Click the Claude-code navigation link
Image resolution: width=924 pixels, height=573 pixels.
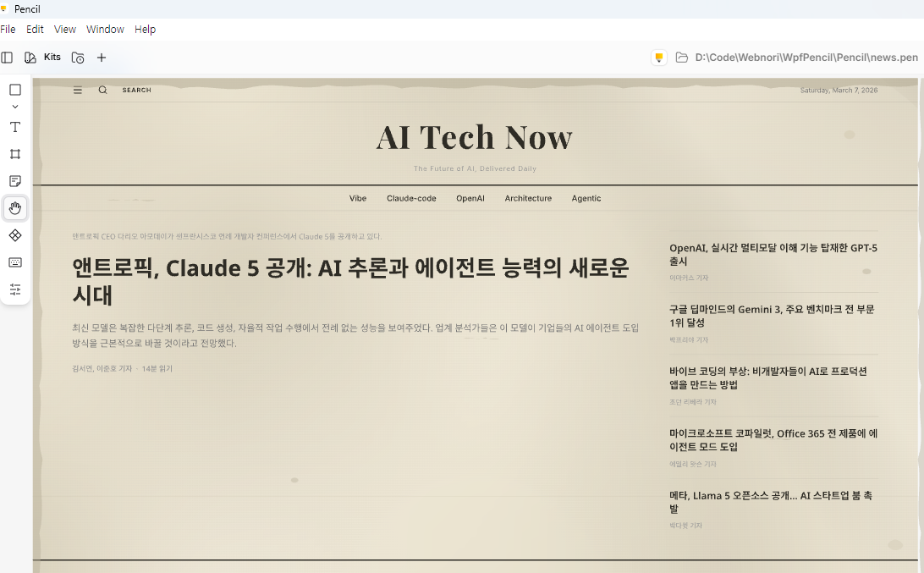click(411, 198)
